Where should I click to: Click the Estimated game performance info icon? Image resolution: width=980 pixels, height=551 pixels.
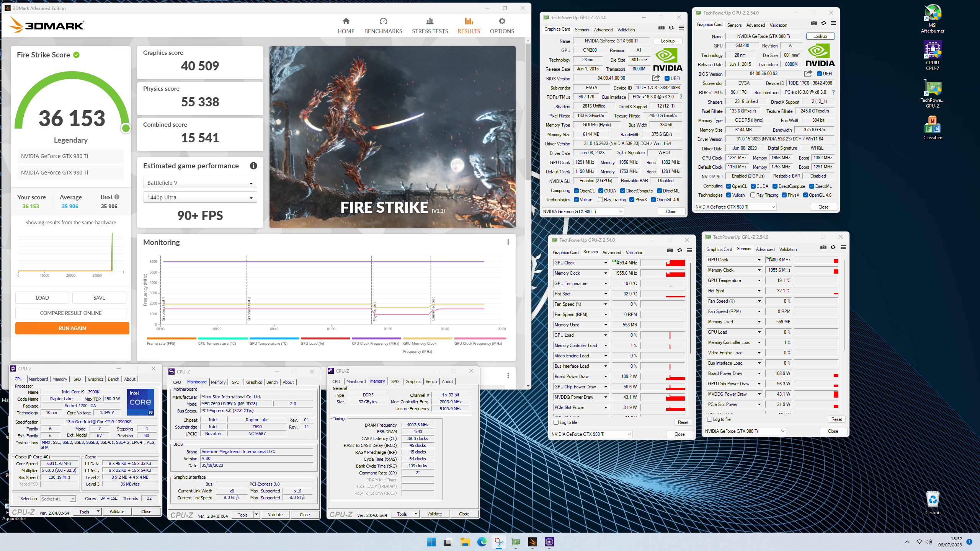253,166
